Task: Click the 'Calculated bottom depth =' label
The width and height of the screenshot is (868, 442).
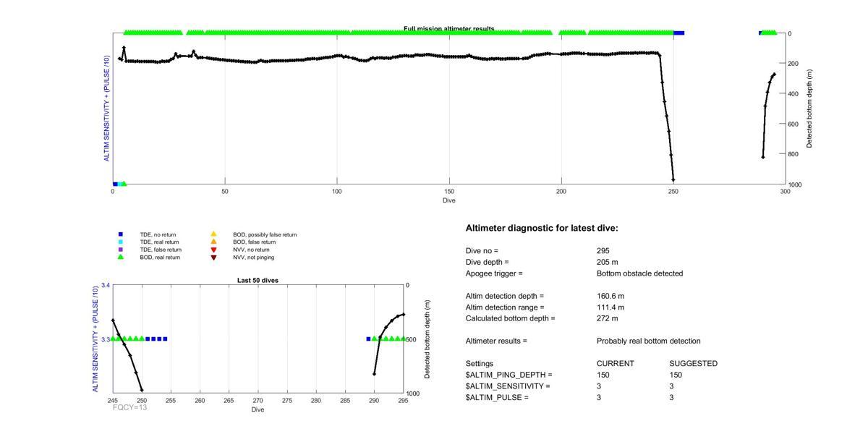Action: 510,318
